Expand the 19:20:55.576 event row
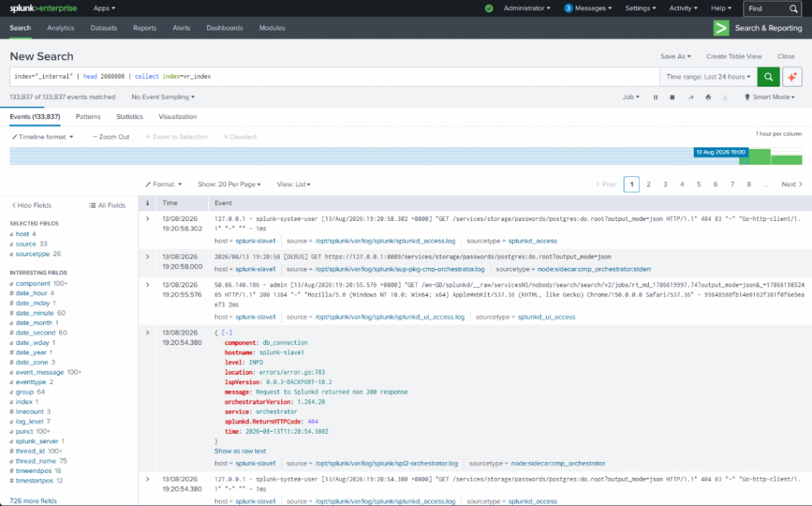812x506 pixels. coord(148,284)
